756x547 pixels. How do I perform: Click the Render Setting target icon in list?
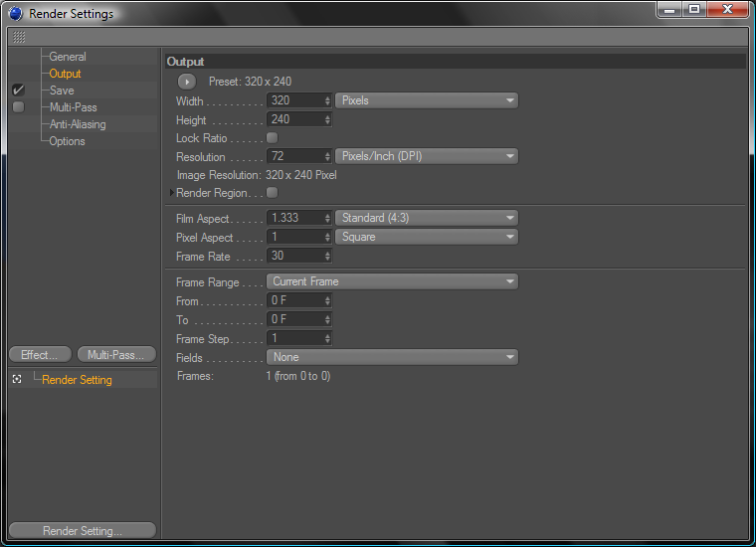[x=17, y=380]
